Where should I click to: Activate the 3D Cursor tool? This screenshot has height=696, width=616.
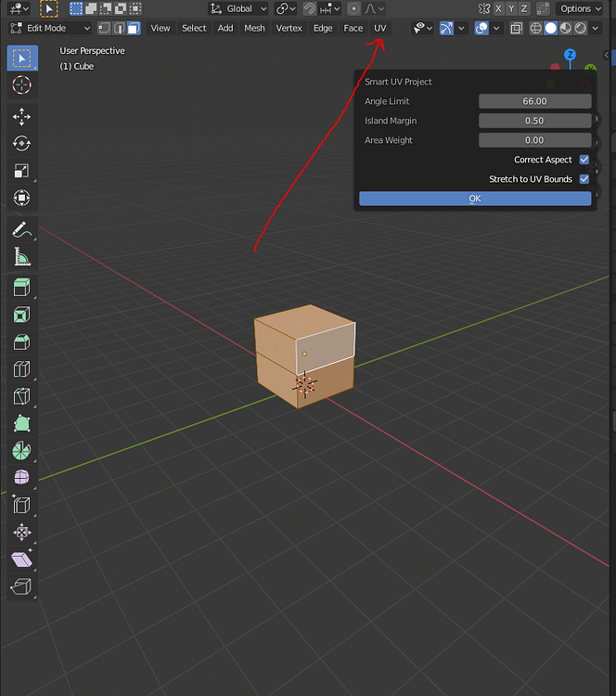point(22,84)
